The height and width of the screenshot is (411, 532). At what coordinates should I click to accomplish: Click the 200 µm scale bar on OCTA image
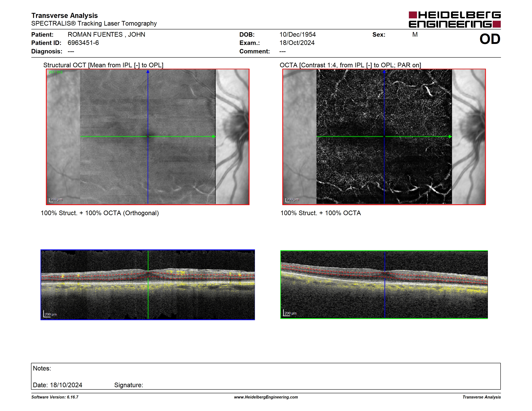point(292,200)
